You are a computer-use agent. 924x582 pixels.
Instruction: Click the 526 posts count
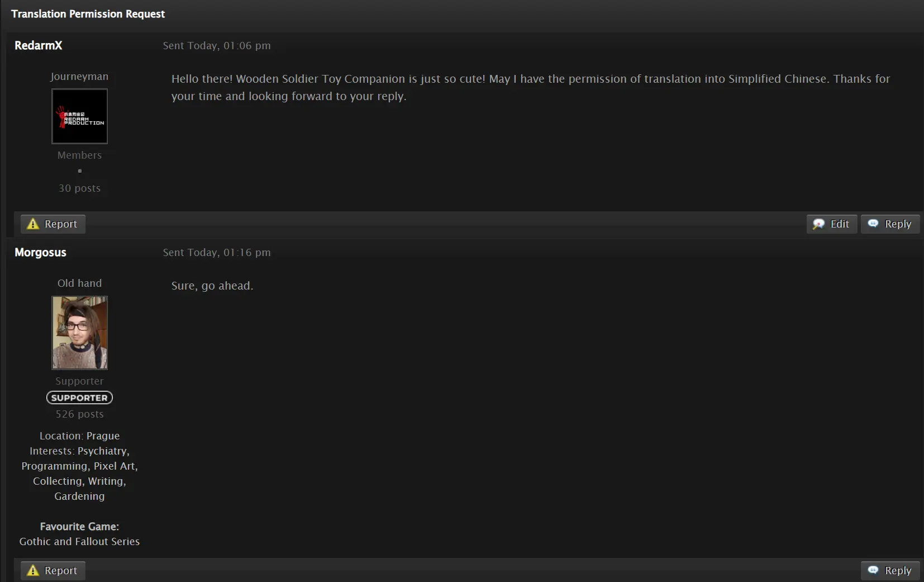point(80,414)
